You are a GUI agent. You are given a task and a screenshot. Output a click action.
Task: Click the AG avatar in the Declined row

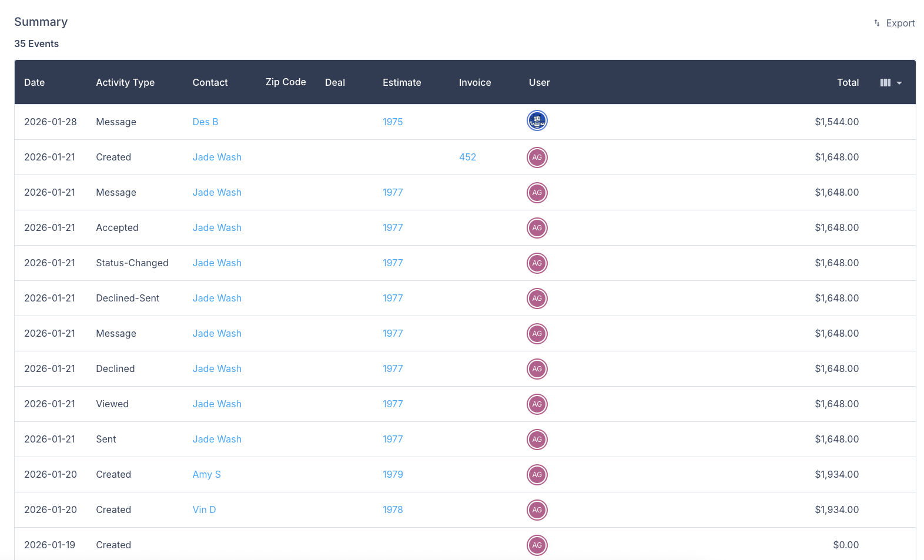point(537,369)
